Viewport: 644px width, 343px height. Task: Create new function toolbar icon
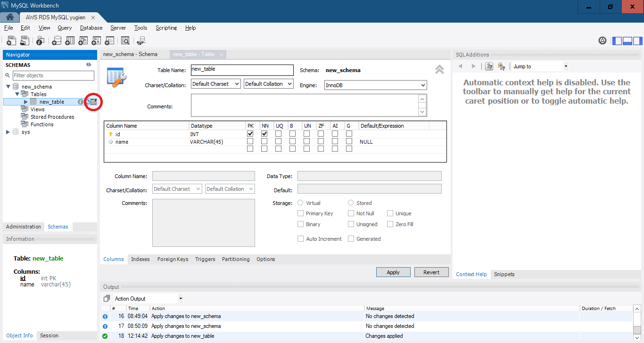tap(109, 41)
